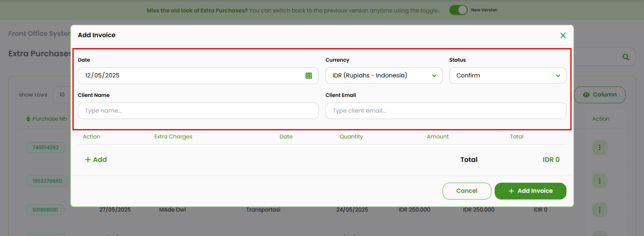Screen dimensions: 644x236
Task: Click the plus icon next to Add
Action: coord(88,159)
